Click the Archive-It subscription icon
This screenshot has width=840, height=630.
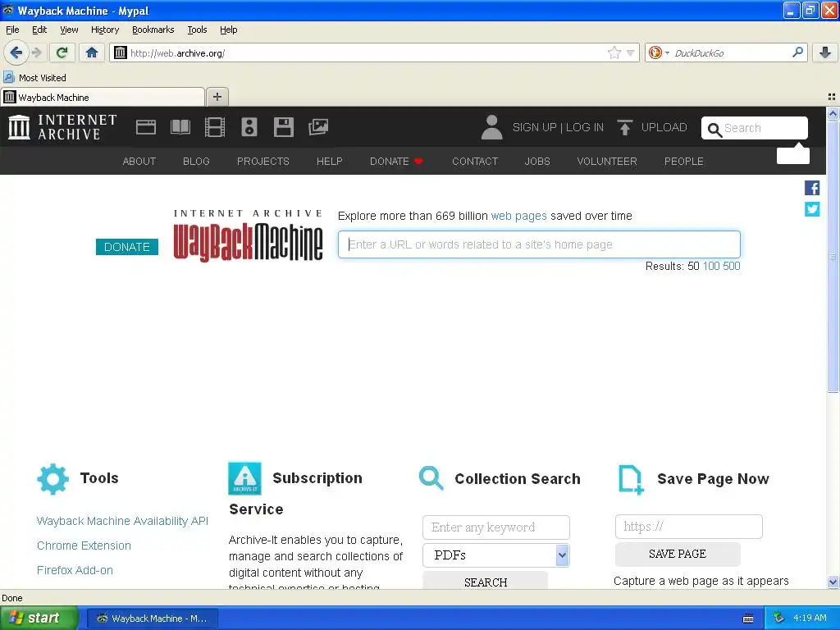[x=244, y=478]
